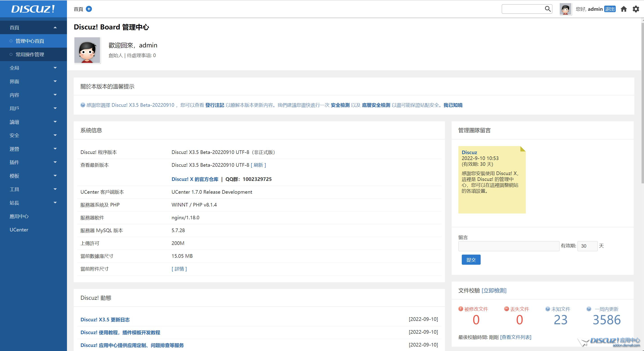
Task: Click 立即檢測 file check link
Action: 494,291
